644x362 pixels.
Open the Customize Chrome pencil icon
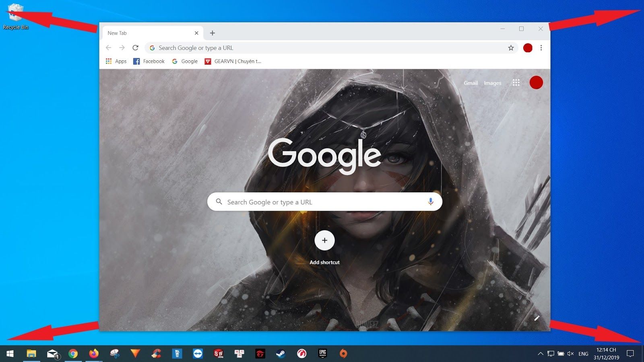pos(537,318)
